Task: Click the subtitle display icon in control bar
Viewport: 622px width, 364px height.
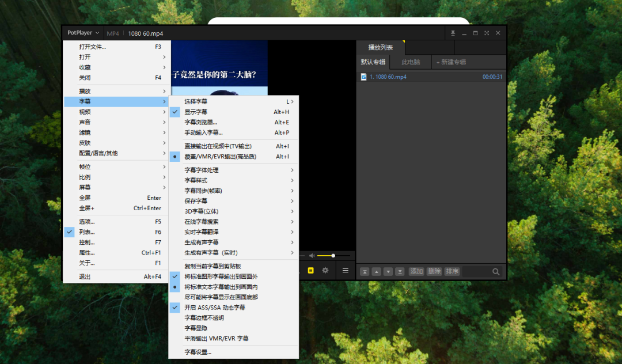Action: coord(311,271)
